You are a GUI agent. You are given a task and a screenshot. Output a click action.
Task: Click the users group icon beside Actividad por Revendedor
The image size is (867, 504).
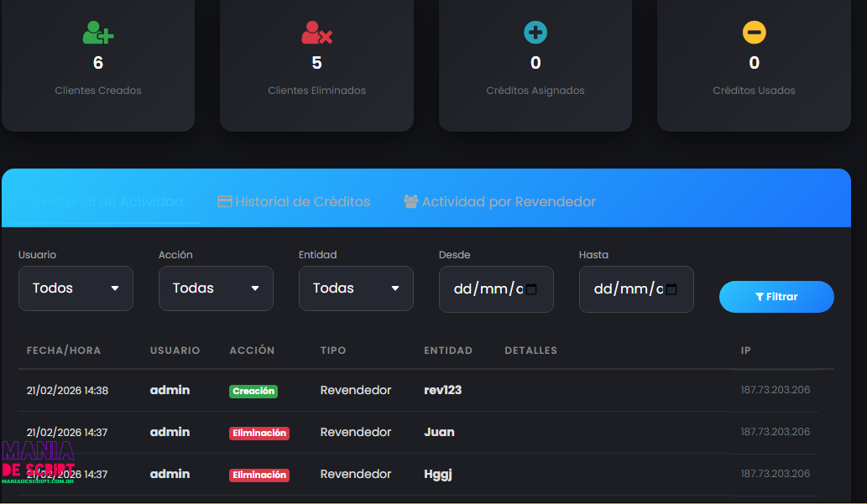[x=410, y=202]
